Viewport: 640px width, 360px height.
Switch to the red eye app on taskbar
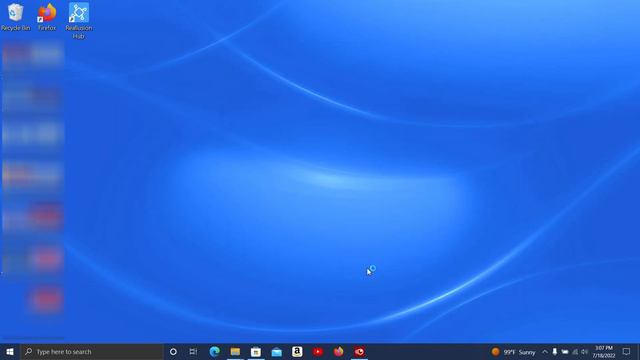click(359, 351)
